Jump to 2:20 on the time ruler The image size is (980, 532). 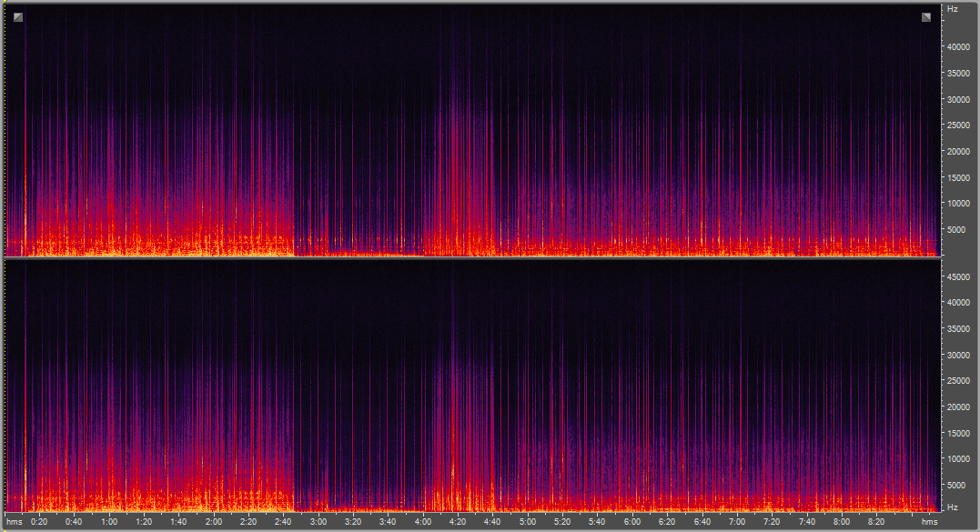pos(248,522)
